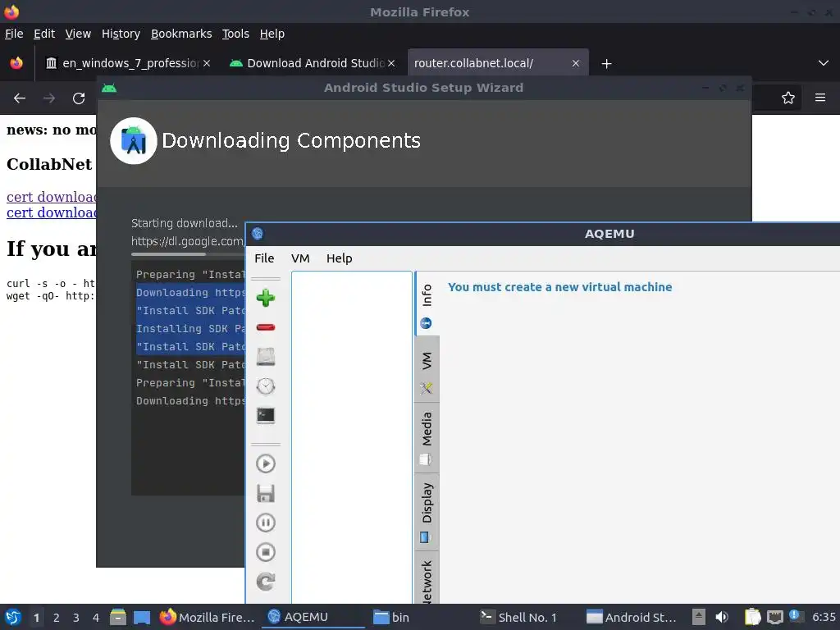Click the network monitor tray icon
Image resolution: width=840 pixels, height=630 pixels.
(774, 617)
